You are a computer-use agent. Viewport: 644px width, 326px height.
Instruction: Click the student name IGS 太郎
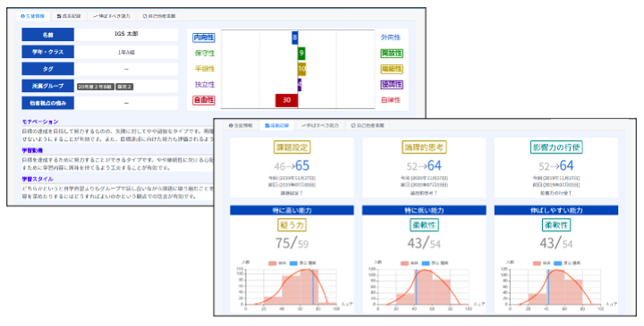pyautogui.click(x=126, y=34)
